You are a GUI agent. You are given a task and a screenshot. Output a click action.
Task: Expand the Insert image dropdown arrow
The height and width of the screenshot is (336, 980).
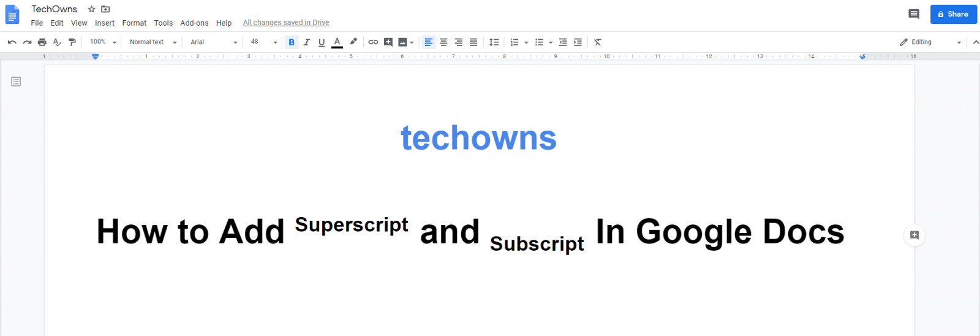[x=412, y=42]
